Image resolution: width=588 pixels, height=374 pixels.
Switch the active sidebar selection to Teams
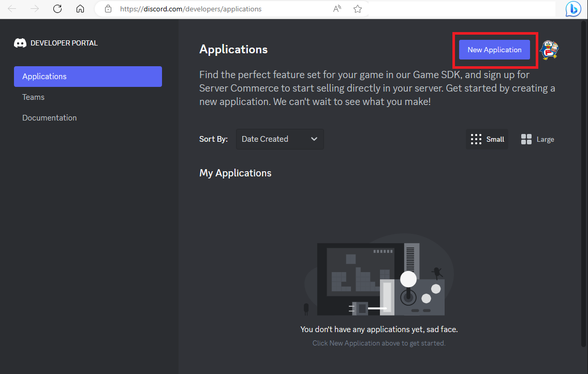(x=33, y=97)
